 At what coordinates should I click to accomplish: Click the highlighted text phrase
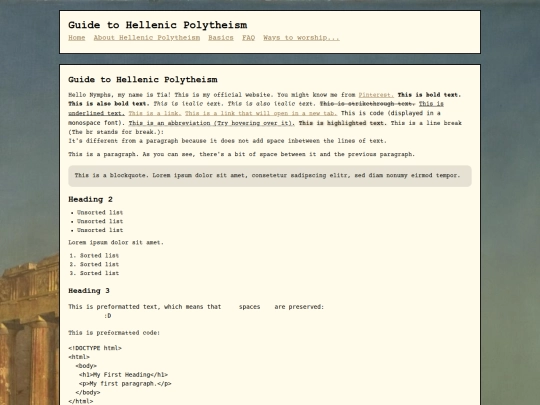pos(343,123)
